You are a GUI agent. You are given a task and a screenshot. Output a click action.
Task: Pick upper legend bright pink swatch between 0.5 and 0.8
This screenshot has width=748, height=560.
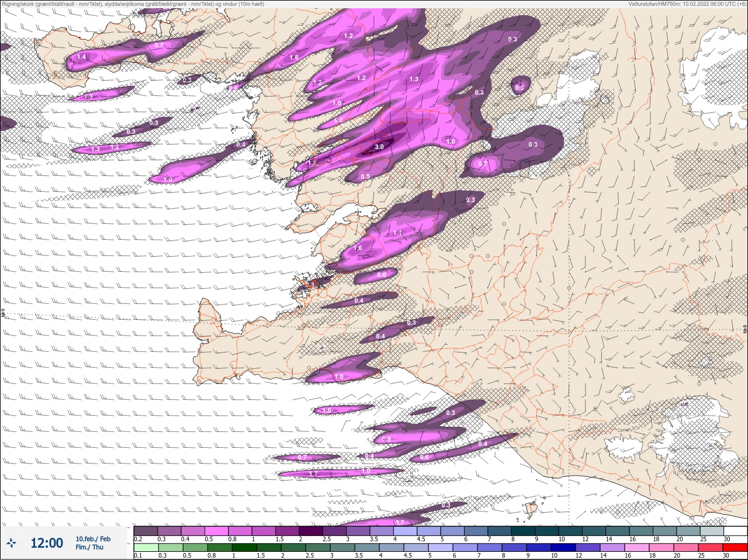(216, 531)
